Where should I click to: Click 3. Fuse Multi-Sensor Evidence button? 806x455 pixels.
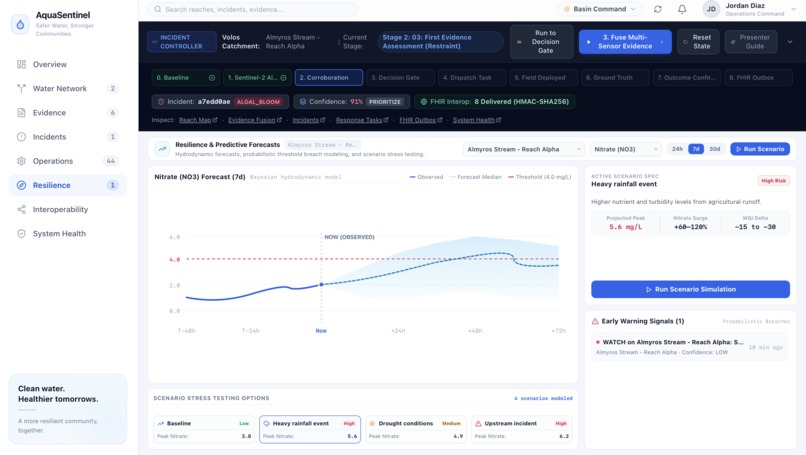(x=625, y=42)
